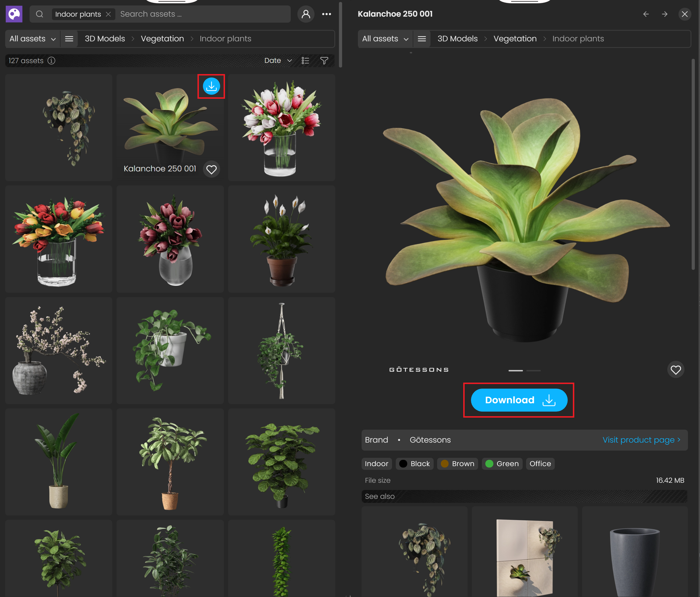700x597 pixels.
Task: Open the All assets dropdown on the left
Action: click(x=32, y=38)
